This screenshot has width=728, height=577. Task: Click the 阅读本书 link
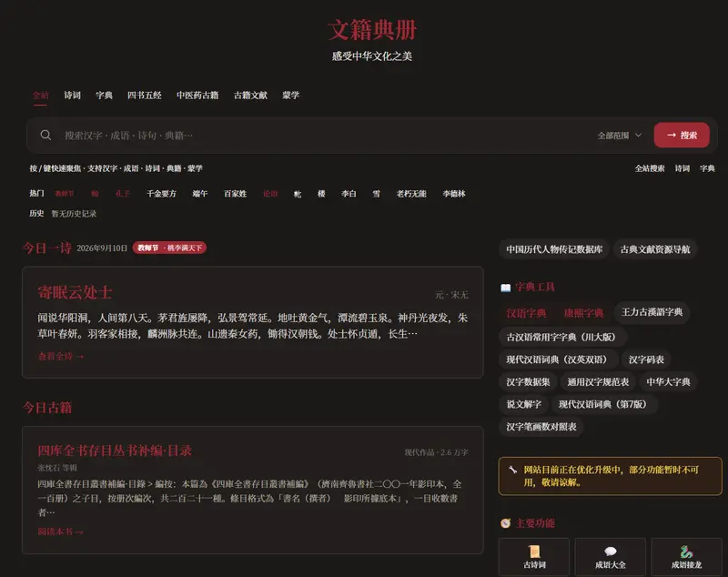60,531
